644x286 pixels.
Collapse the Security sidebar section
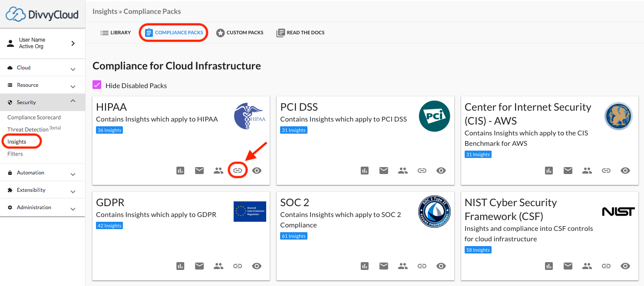pos(43,102)
